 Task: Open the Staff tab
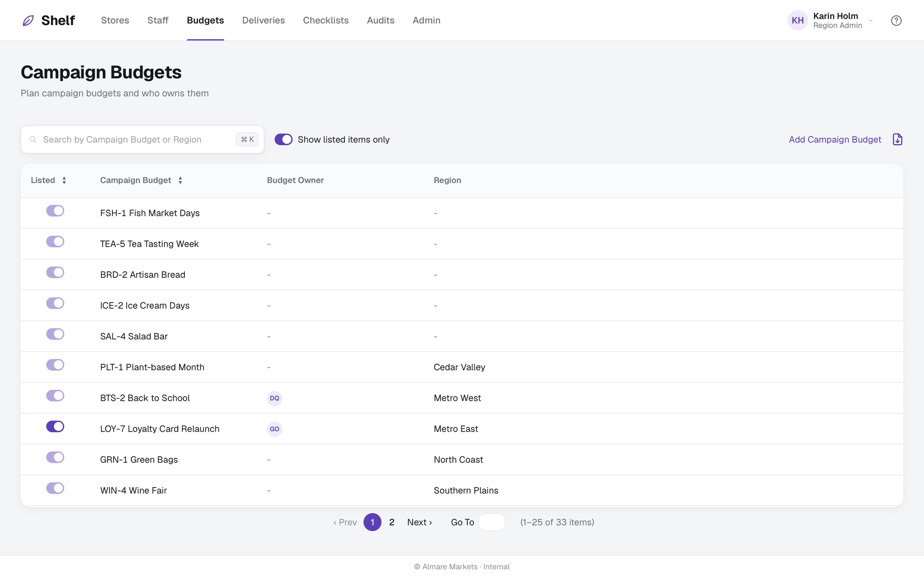point(158,20)
